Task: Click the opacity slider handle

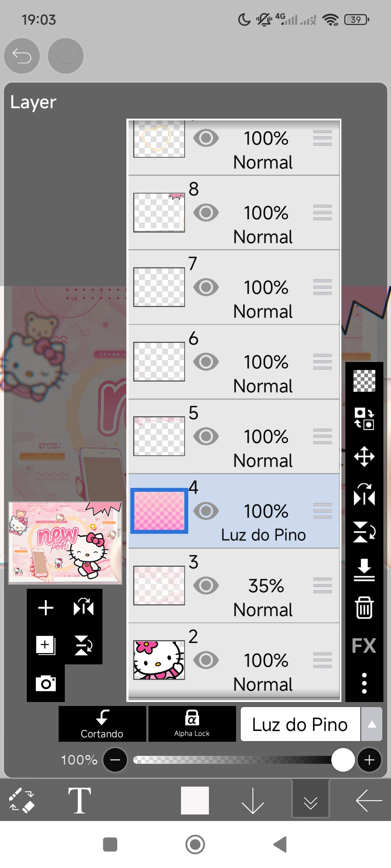Action: point(342,760)
